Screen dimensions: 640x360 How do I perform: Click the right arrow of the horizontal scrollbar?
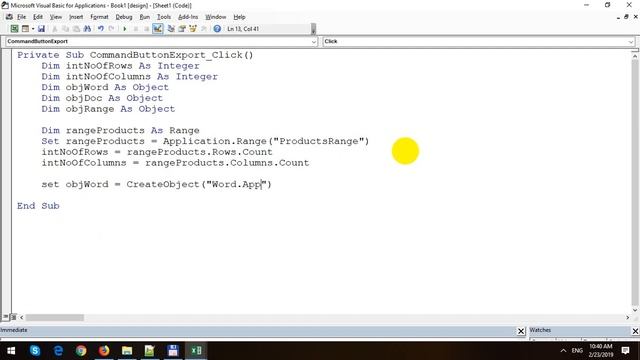tap(627, 317)
